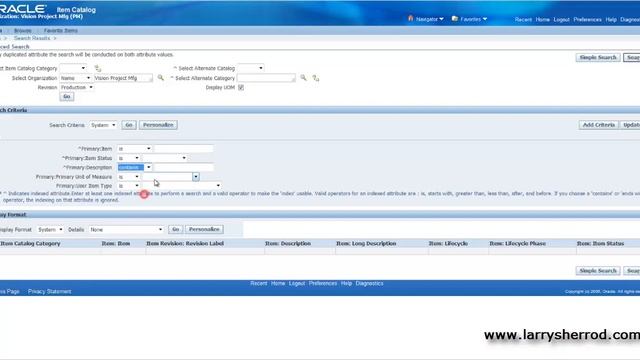
Task: Click the Item: Long Description column header
Action: pyautogui.click(x=366, y=243)
